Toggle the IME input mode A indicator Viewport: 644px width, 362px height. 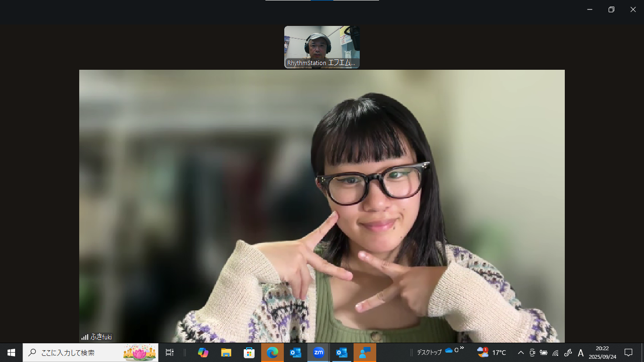(581, 353)
